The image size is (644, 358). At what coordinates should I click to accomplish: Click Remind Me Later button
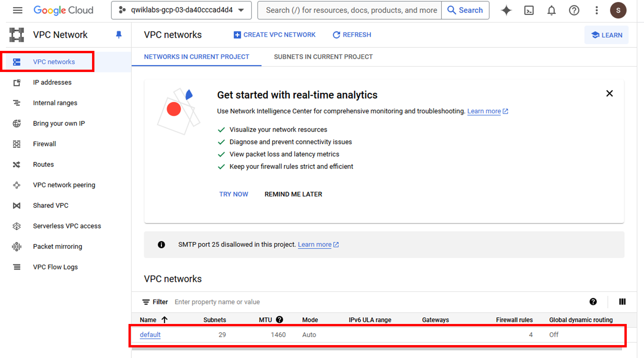[293, 194]
